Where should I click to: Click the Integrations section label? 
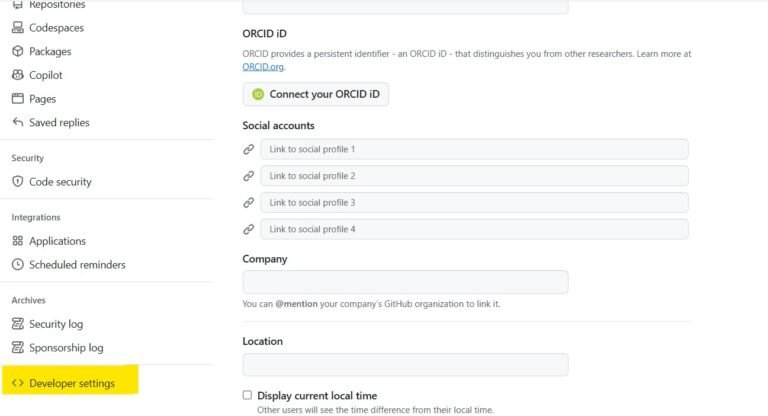(x=36, y=217)
